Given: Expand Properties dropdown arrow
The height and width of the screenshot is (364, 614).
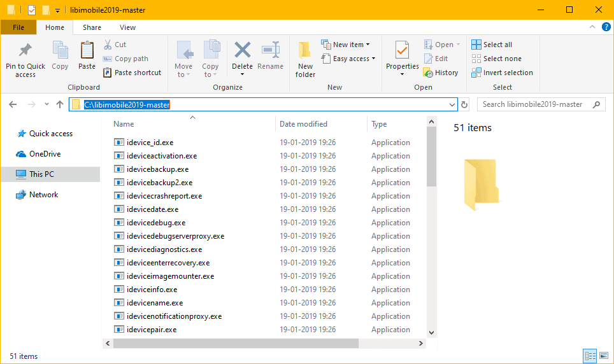Looking at the screenshot, I should pyautogui.click(x=402, y=74).
